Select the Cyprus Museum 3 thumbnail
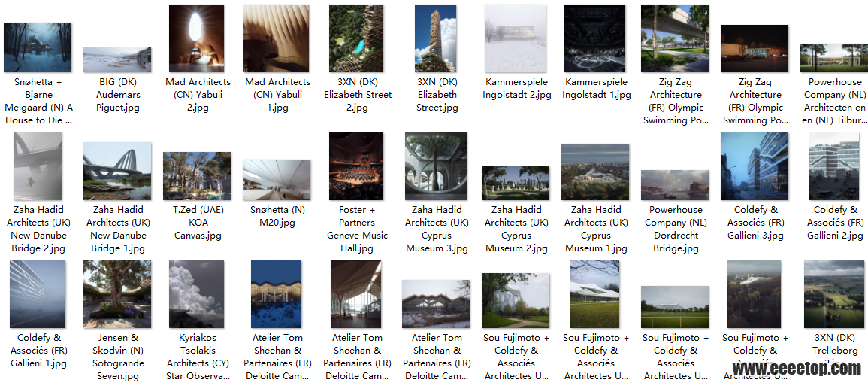 pos(436,166)
